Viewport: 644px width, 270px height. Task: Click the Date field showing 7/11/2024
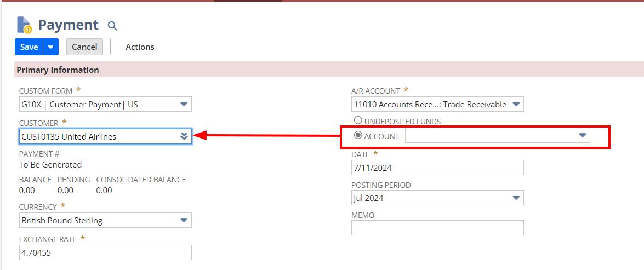[437, 168]
